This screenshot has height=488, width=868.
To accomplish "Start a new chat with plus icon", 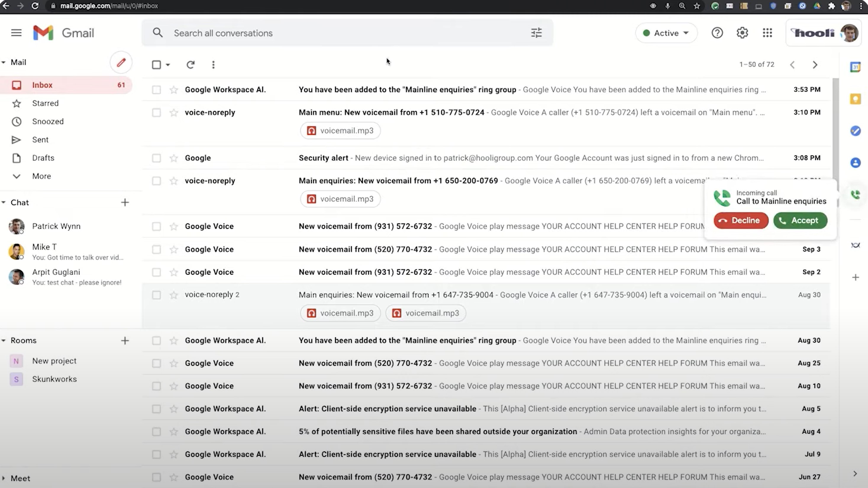I will click(x=125, y=202).
